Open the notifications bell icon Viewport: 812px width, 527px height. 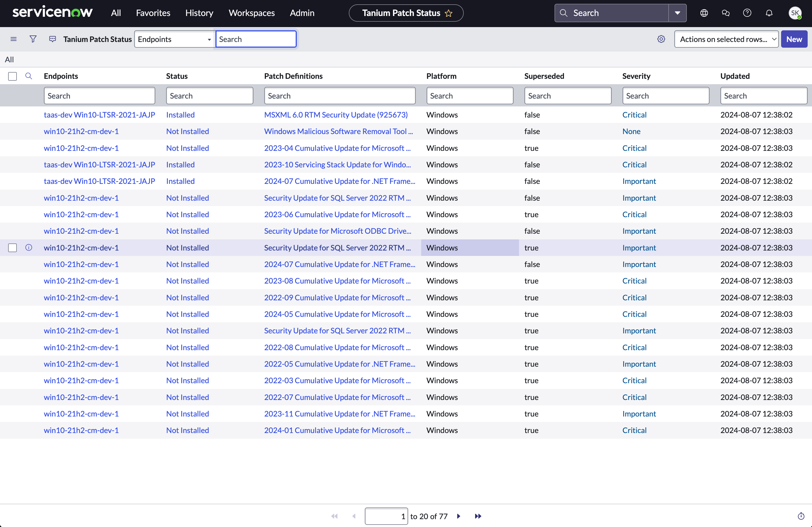pyautogui.click(x=769, y=13)
